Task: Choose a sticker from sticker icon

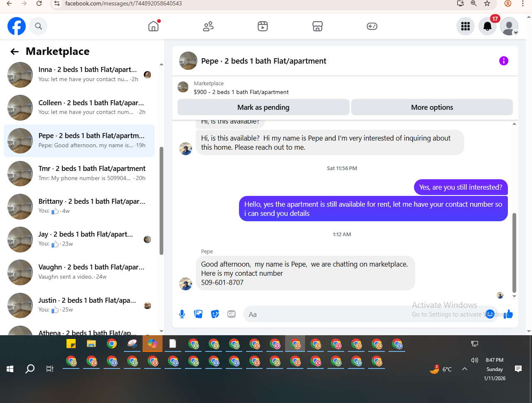Action: click(215, 314)
